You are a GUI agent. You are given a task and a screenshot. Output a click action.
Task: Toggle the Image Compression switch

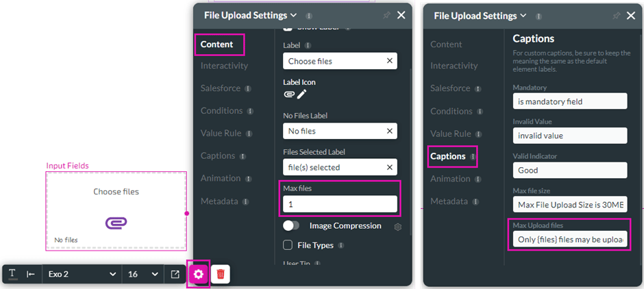291,226
